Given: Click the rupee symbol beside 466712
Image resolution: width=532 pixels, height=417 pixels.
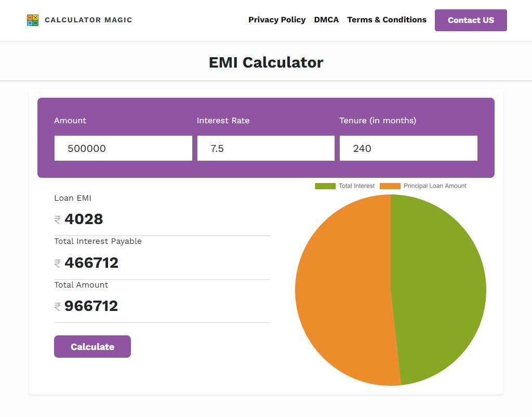Looking at the screenshot, I should tap(58, 263).
